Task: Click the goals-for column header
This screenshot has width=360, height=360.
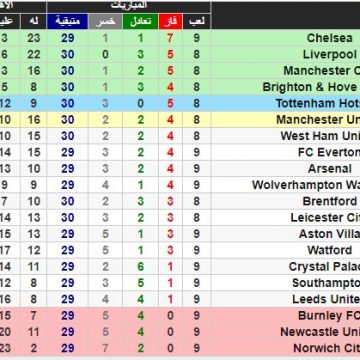Action: (33, 22)
